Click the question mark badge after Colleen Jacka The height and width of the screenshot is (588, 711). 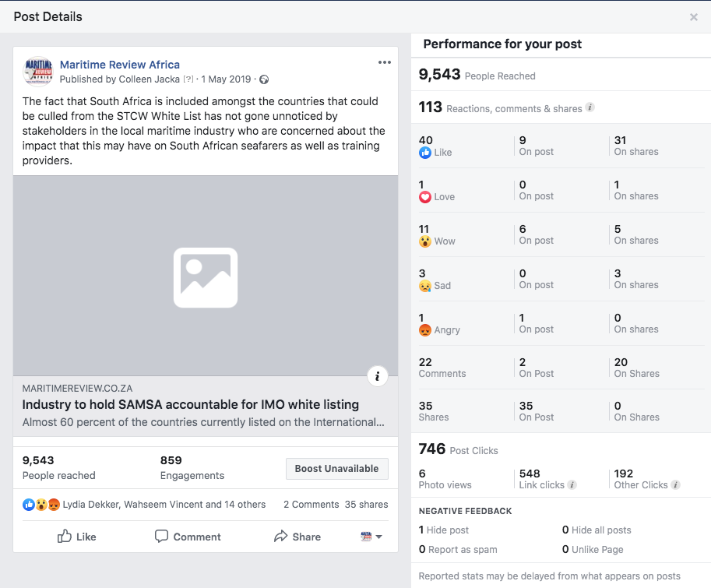point(188,79)
